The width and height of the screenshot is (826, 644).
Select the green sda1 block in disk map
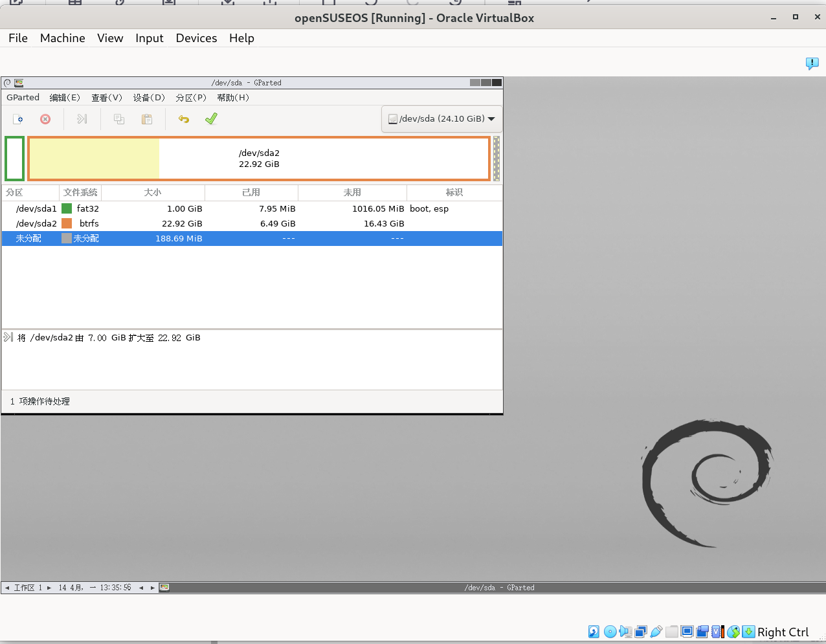pos(14,159)
